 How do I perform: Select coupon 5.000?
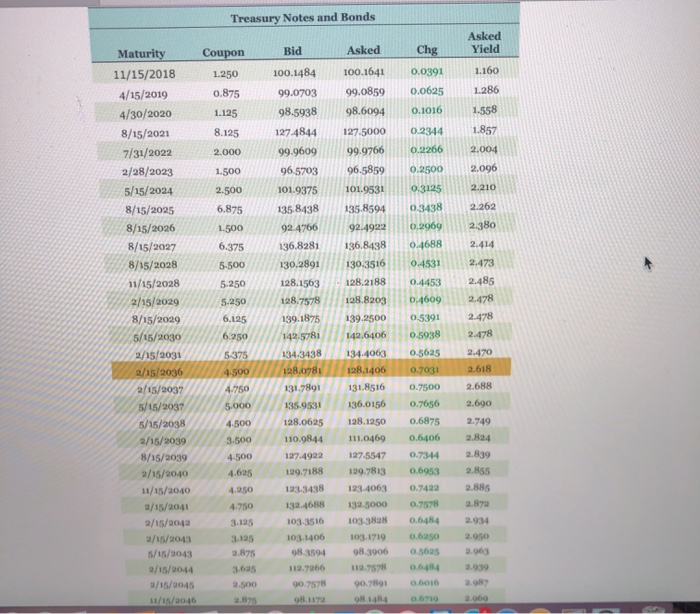pyautogui.click(x=238, y=405)
